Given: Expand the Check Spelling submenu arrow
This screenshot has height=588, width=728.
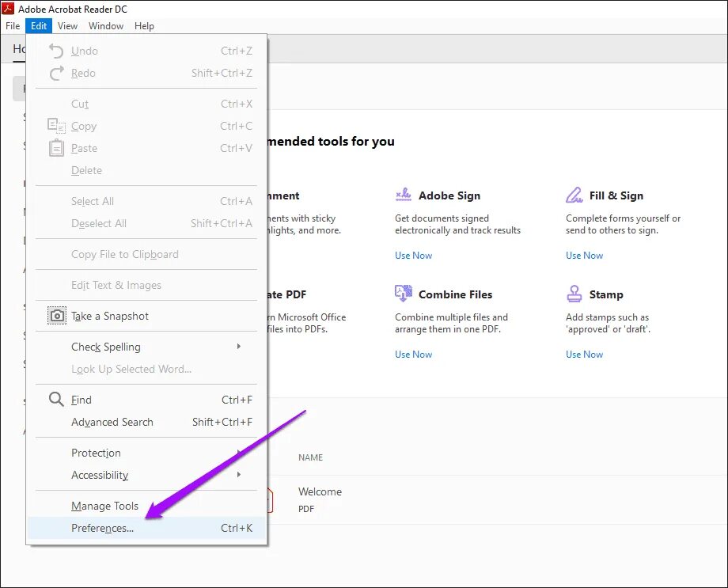Looking at the screenshot, I should [239, 347].
